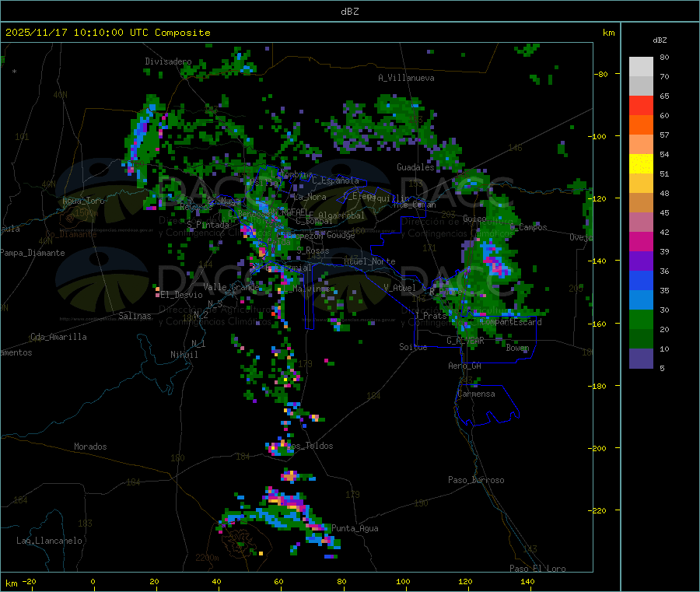The image size is (700, 592).
Task: Select the gold 51 dBZ legend swatch
Action: pyautogui.click(x=641, y=183)
